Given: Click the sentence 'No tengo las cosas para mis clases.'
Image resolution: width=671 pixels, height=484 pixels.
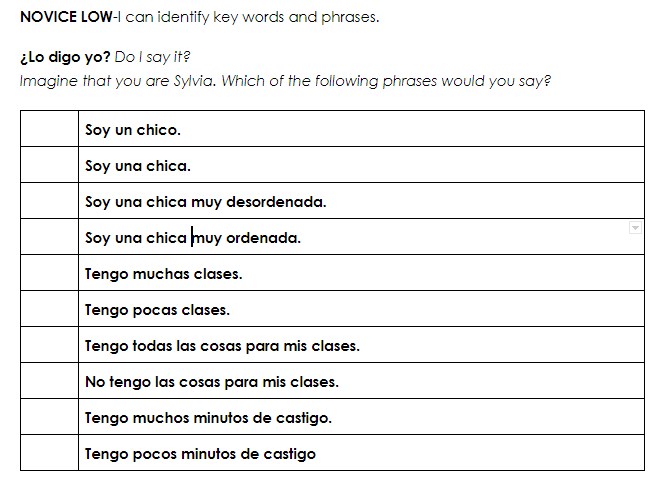Looking at the screenshot, I should [x=212, y=382].
